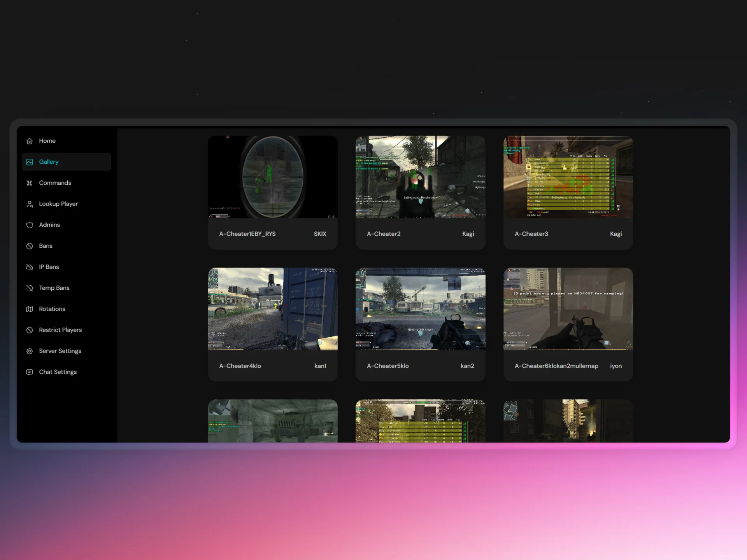Open the A-Cheater4klo gallery image
747x560 pixels.
(x=273, y=308)
